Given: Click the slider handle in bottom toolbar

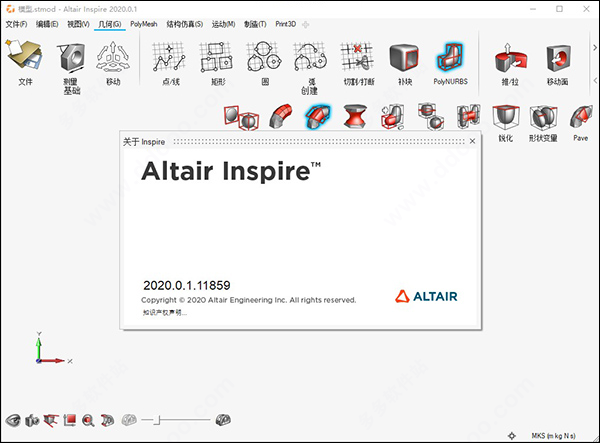Looking at the screenshot, I should coord(158,420).
